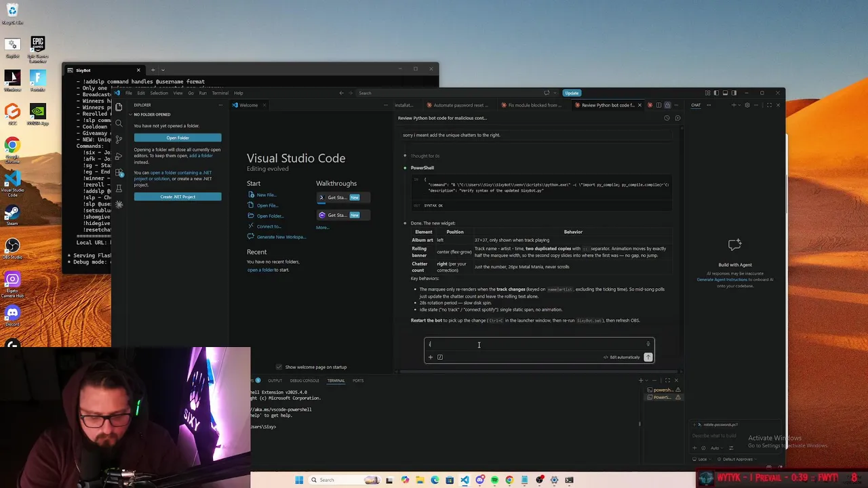Click the Open Folder button in Explorer
The height and width of the screenshot is (488, 868).
coord(178,138)
